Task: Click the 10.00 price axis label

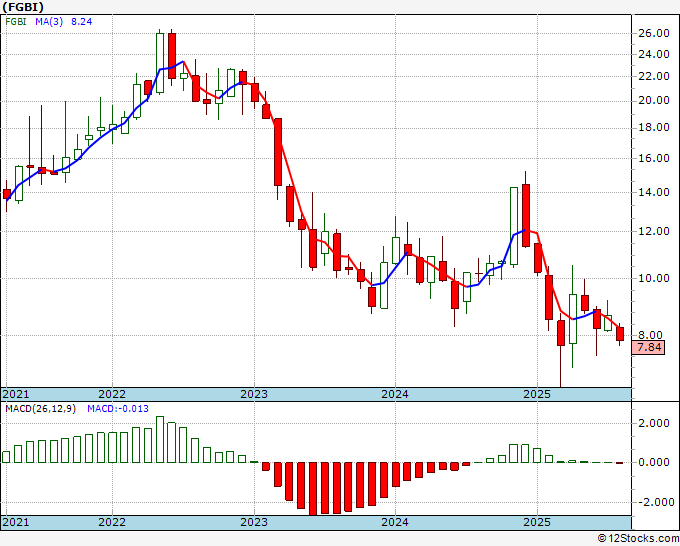Action: tap(654, 278)
